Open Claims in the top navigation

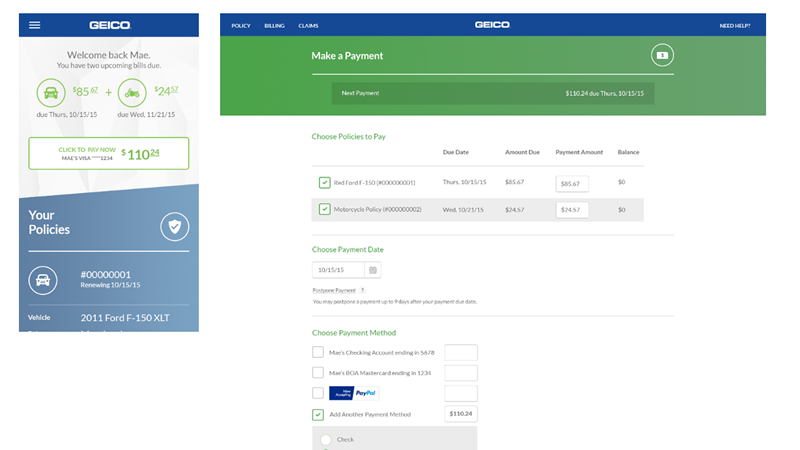(308, 25)
